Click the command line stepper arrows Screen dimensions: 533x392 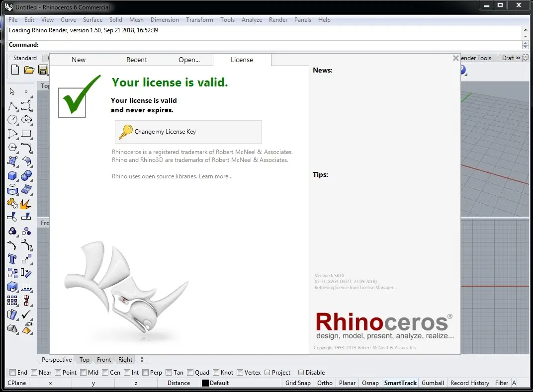coord(525,45)
